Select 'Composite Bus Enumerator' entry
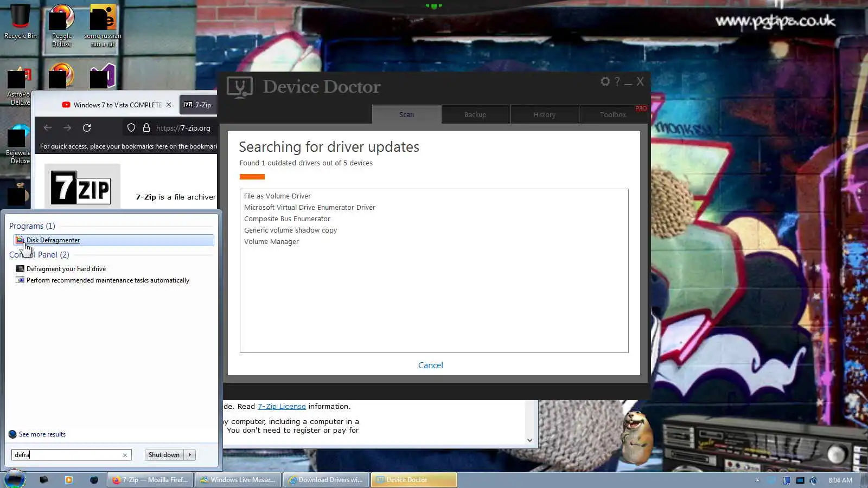868x488 pixels. 287,219
